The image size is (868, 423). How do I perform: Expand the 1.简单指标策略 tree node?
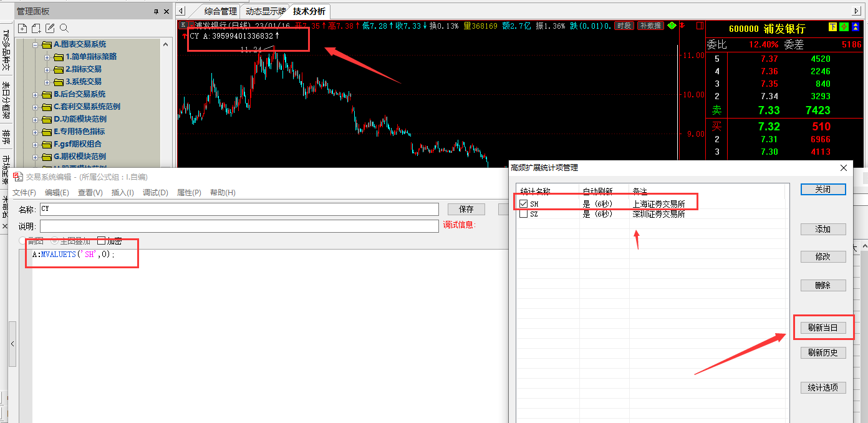[x=48, y=57]
